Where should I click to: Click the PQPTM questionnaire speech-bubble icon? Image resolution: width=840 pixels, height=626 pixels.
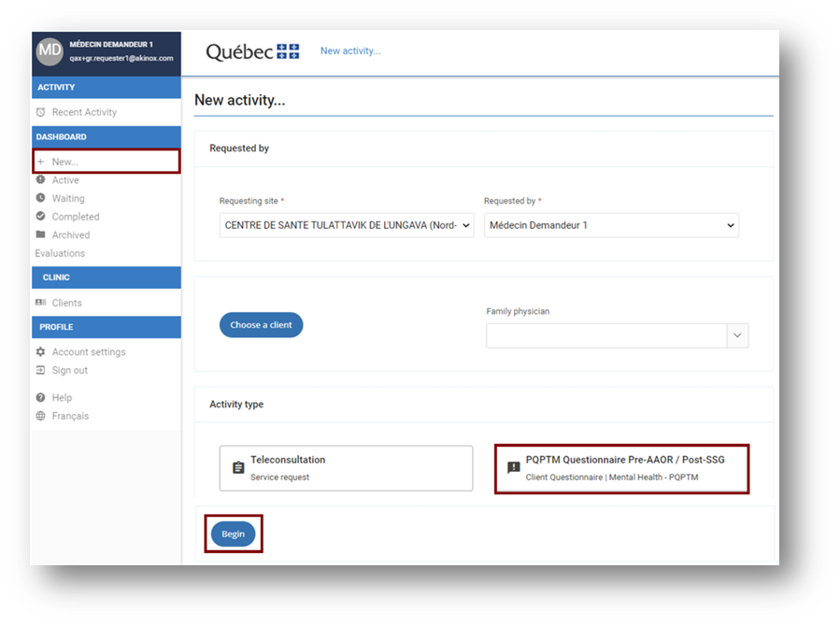click(514, 467)
